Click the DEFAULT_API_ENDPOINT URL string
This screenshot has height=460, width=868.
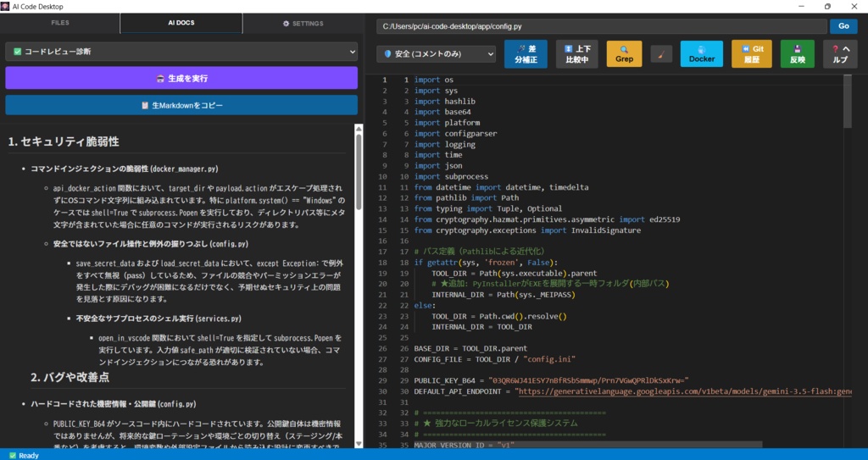click(x=683, y=391)
